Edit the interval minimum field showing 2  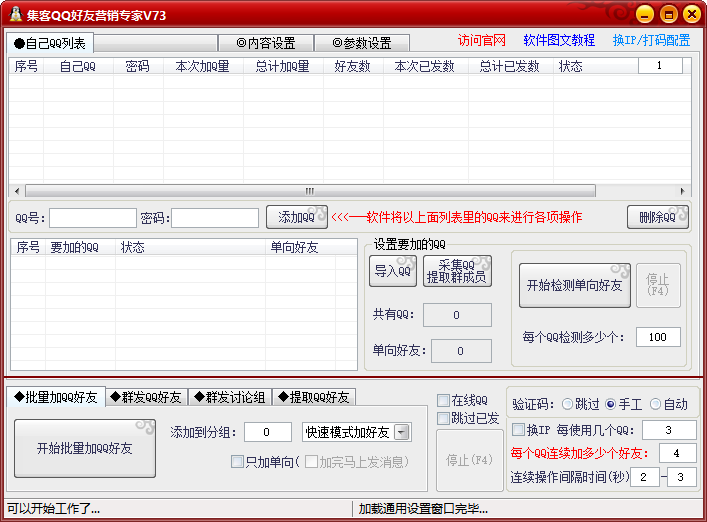coord(645,477)
